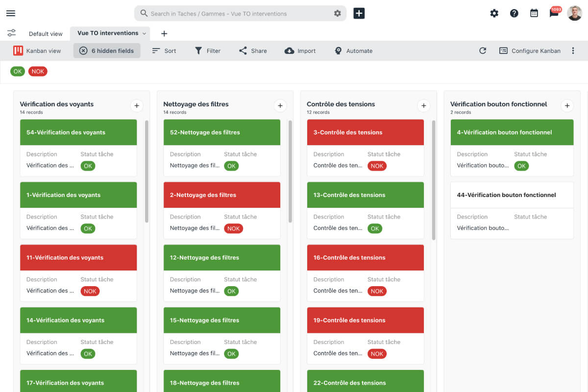588x392 pixels.
Task: Reveal the 6 hidden fields
Action: tap(107, 50)
